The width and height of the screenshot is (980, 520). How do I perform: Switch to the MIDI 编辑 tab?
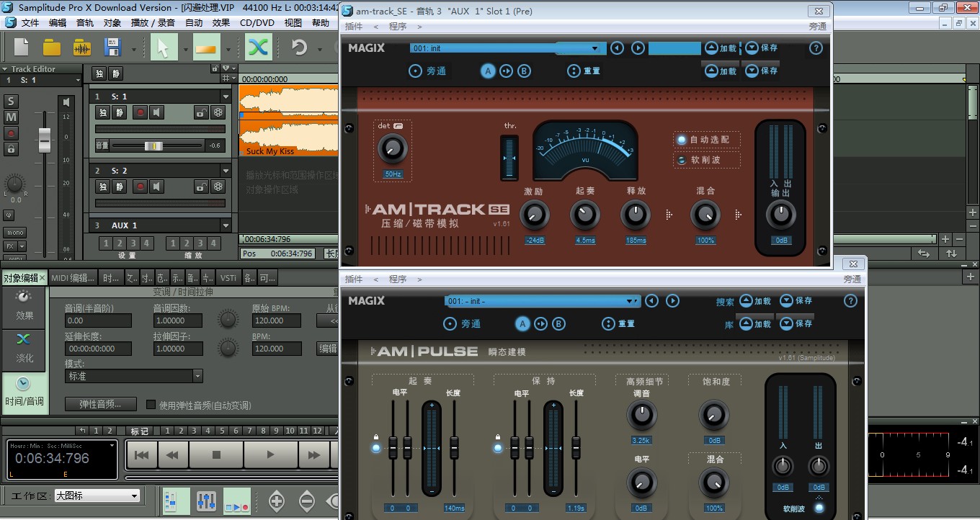point(73,278)
